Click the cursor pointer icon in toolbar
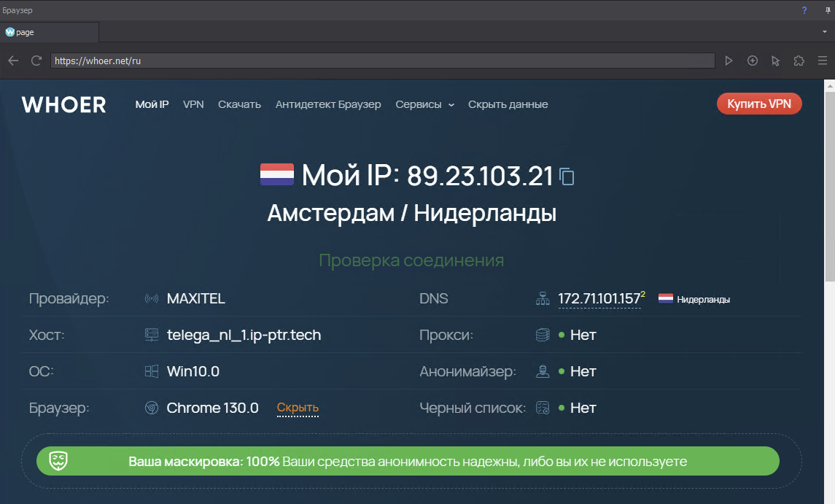This screenshot has height=504, width=835. coord(775,61)
